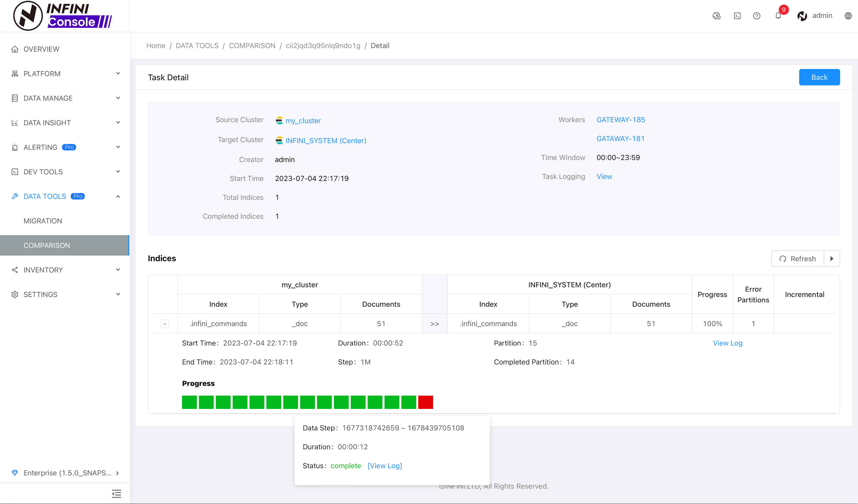Select COMPARISON in the sidebar
Viewport: 858px width, 504px height.
[65, 245]
